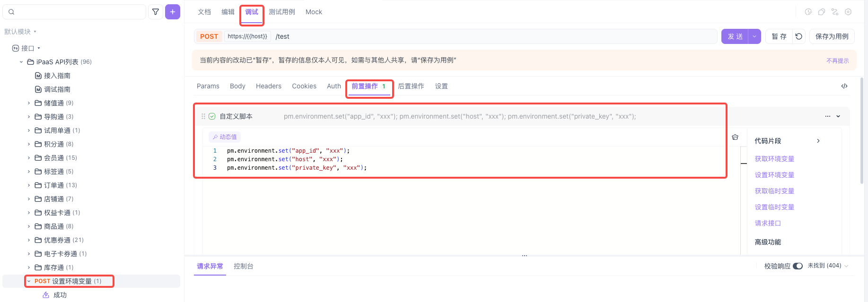Click the three-dots menu on 自定义脚本 row
The width and height of the screenshot is (868, 302).
coord(828,116)
